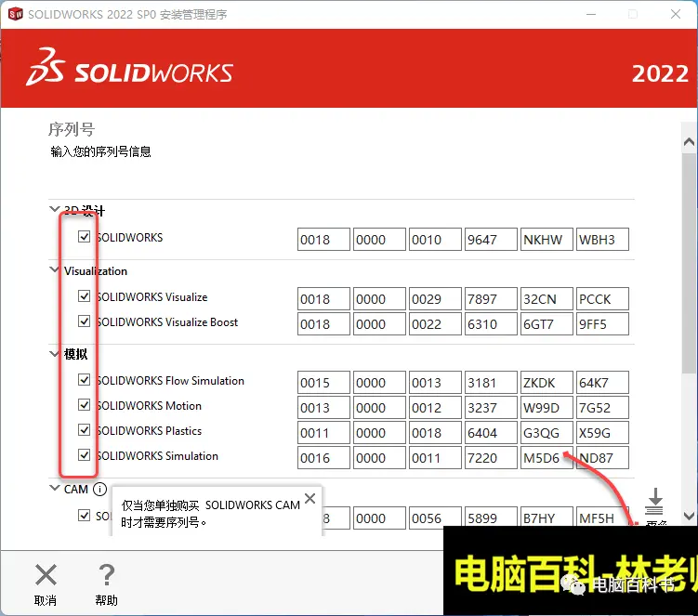The width and height of the screenshot is (698, 616).
Task: Uncheck the SOLIDWORKS 3D design checkbox
Action: click(x=85, y=236)
